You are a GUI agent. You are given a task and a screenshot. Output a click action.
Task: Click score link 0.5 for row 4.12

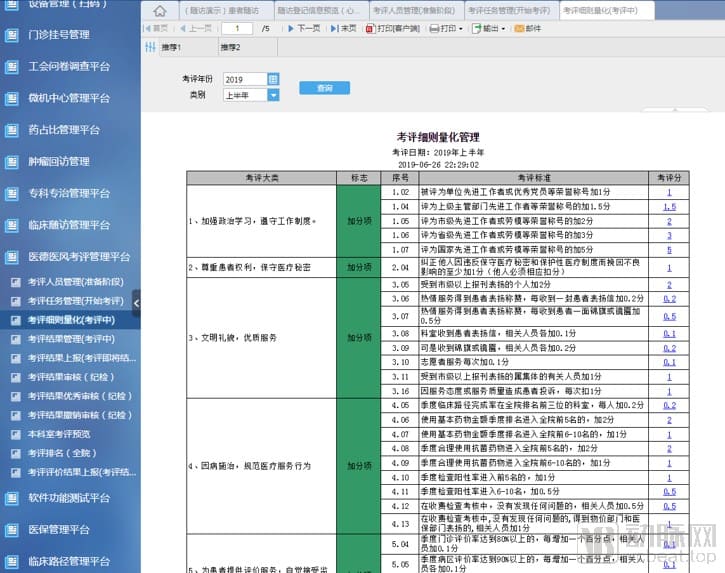pos(669,506)
